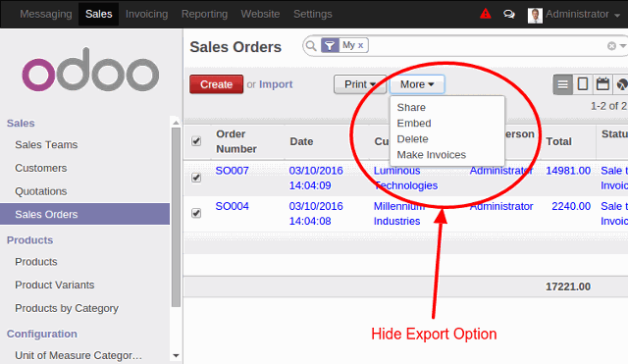Toggle the select-all orders checkbox
This screenshot has height=364, width=628.
click(196, 141)
